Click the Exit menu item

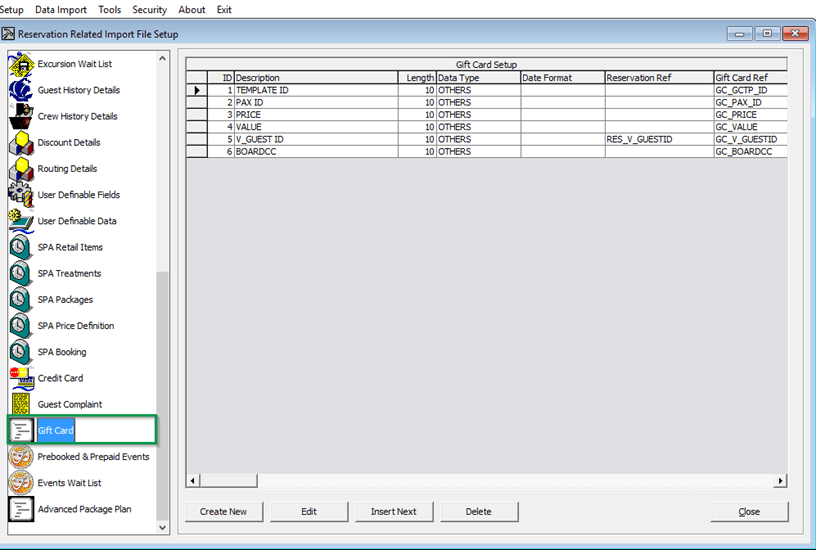[x=224, y=10]
